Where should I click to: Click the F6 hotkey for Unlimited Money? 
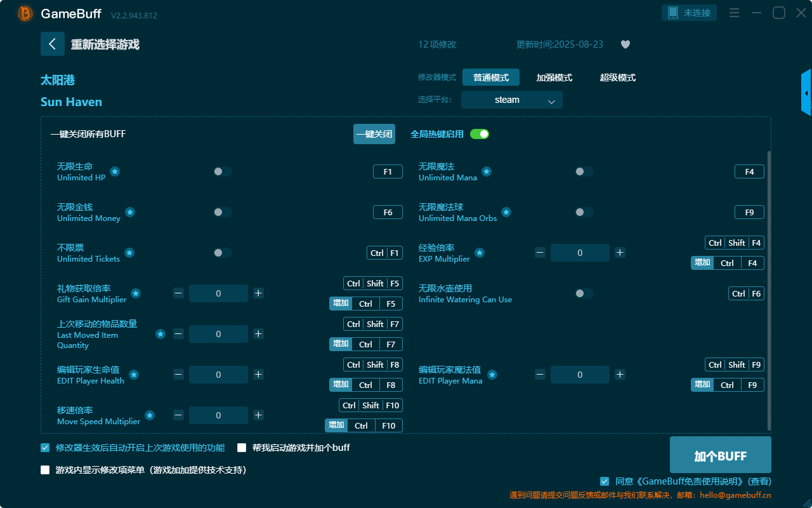(388, 212)
